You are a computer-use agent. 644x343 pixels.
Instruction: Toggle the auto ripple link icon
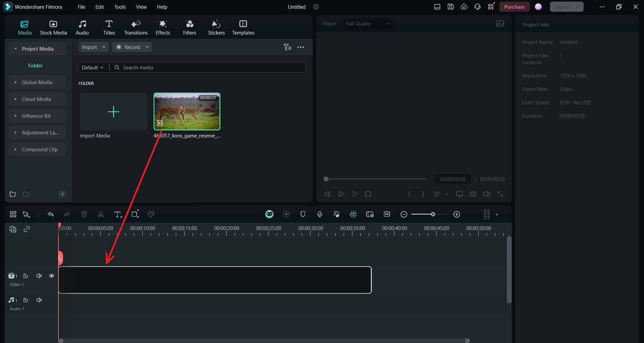(x=27, y=229)
